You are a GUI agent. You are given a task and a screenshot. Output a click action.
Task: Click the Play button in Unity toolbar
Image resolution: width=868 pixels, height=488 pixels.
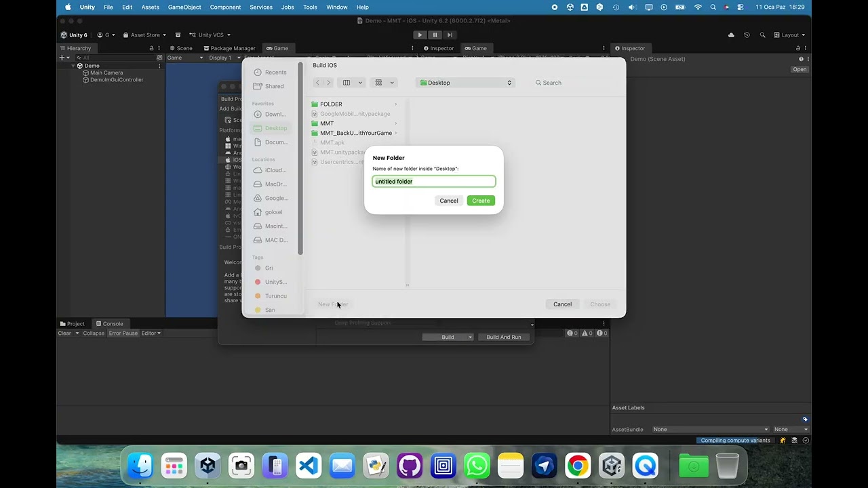[420, 35]
